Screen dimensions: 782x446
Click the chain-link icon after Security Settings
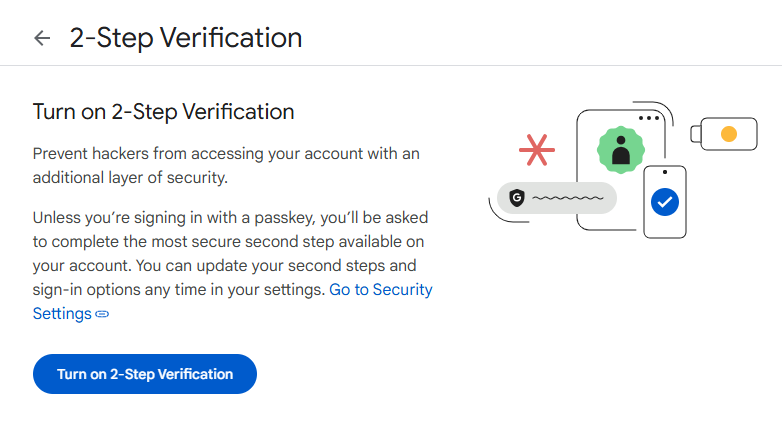[102, 314]
